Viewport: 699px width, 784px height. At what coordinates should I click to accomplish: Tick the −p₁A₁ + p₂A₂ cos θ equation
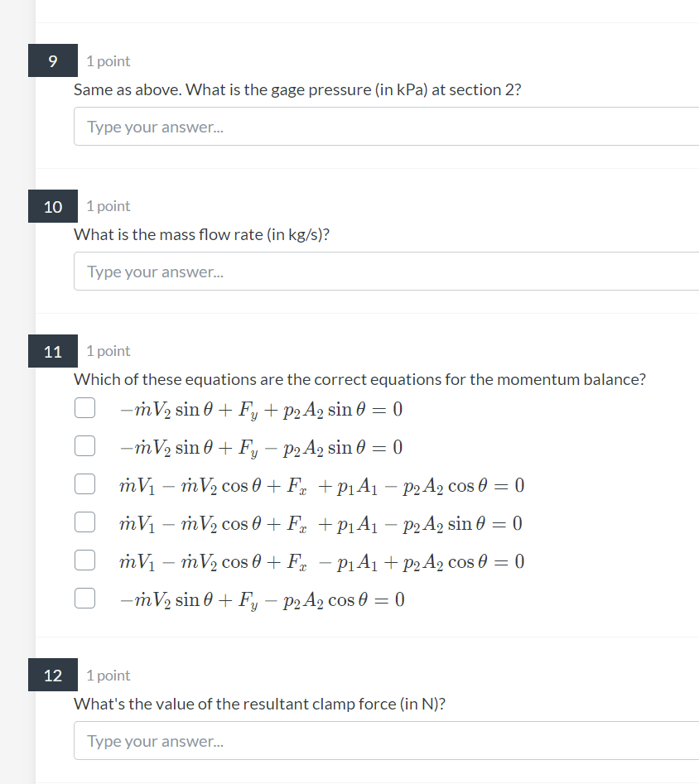coord(84,560)
